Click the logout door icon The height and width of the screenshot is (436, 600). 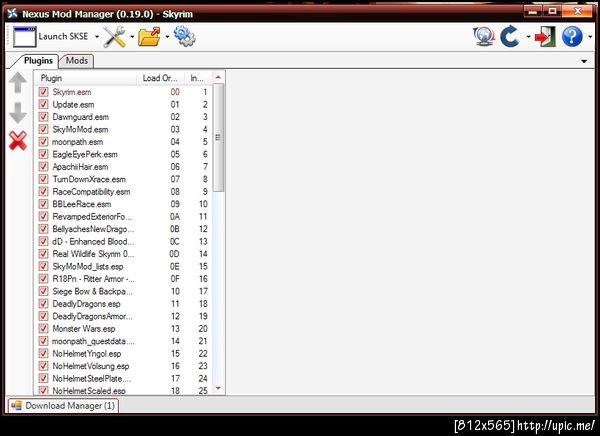tap(545, 37)
